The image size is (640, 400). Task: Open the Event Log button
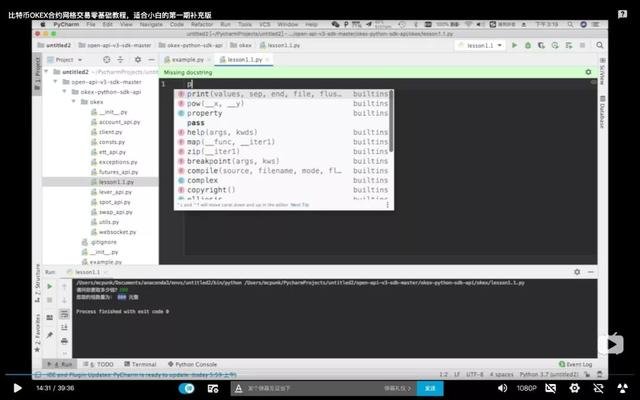click(576, 364)
